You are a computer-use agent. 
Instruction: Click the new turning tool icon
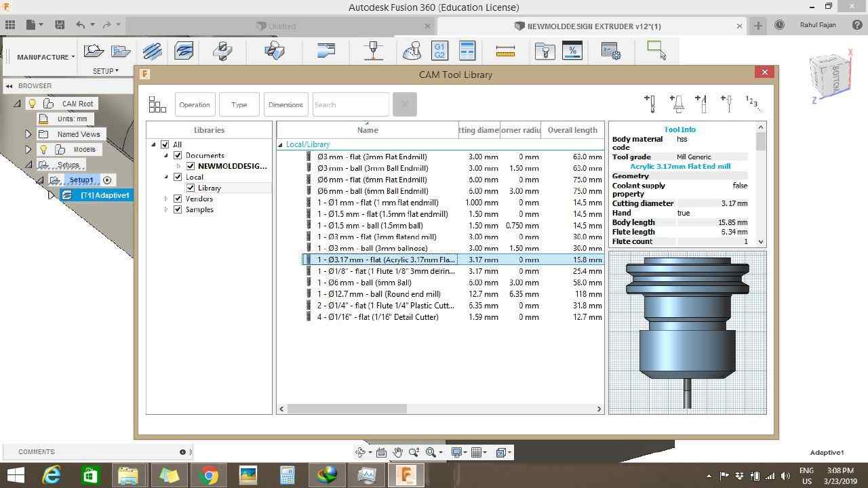click(701, 104)
